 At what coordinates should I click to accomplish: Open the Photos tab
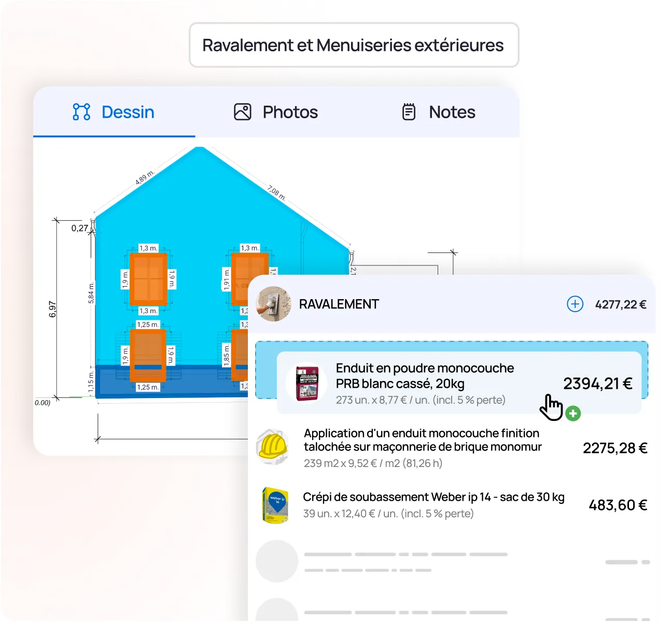276,112
